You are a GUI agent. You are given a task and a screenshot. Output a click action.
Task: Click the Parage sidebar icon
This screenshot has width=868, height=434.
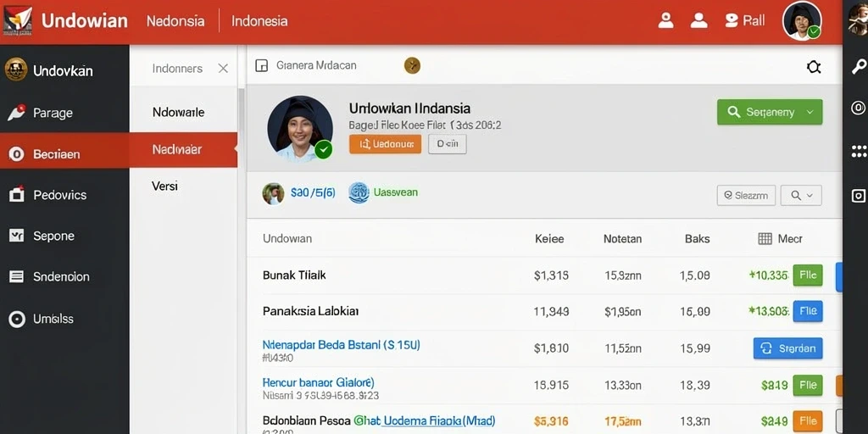tap(17, 113)
